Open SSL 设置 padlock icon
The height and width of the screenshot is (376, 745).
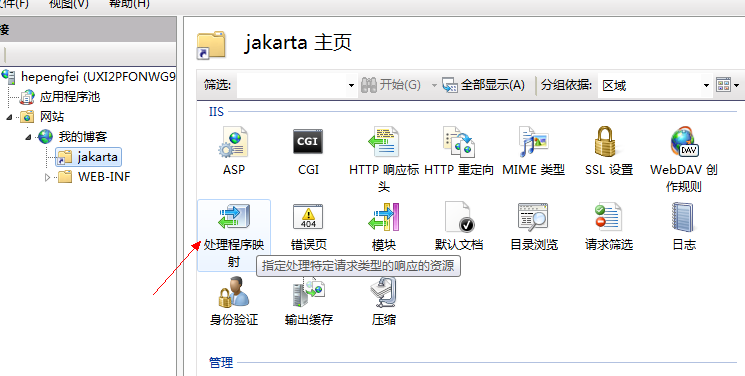point(605,142)
